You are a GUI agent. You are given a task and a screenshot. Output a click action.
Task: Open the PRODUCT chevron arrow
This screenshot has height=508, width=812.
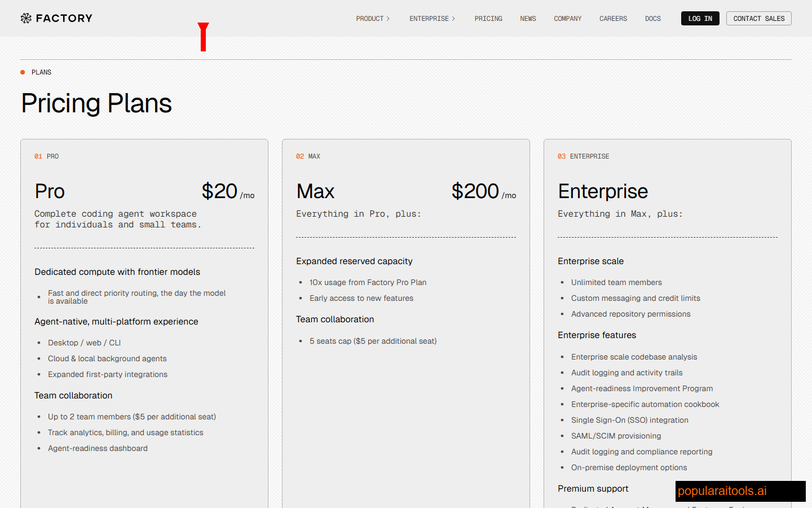coord(389,18)
